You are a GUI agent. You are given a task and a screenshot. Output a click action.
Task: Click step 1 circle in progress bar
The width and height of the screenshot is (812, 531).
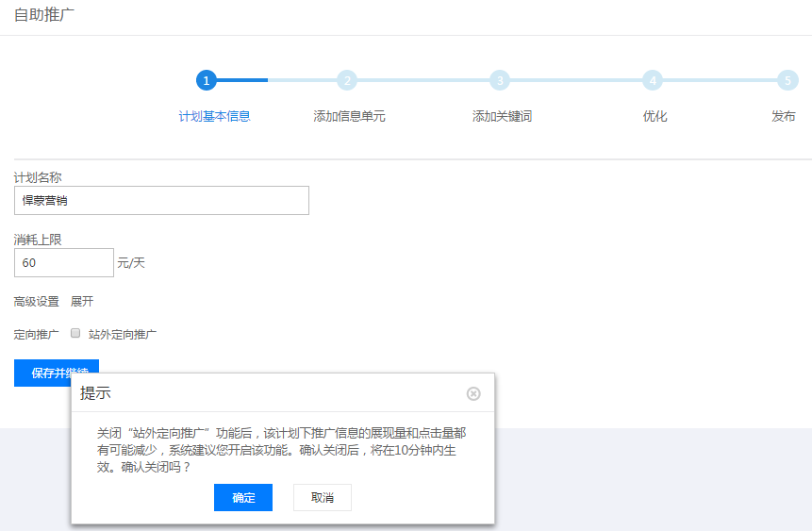point(206,80)
